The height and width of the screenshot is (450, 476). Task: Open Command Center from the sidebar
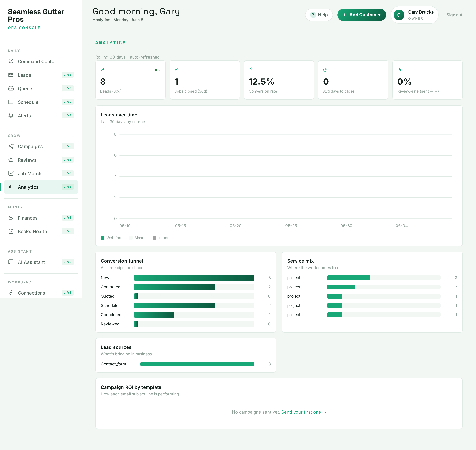coord(41,61)
